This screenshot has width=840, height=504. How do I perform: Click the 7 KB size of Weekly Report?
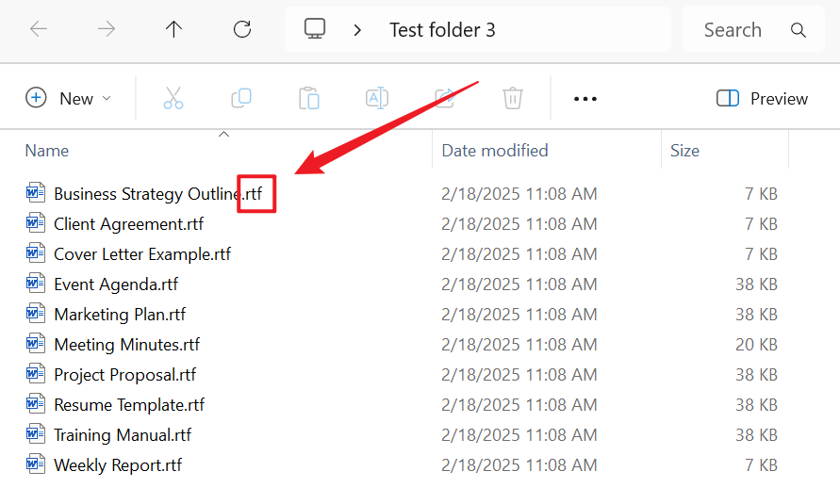[x=761, y=465]
